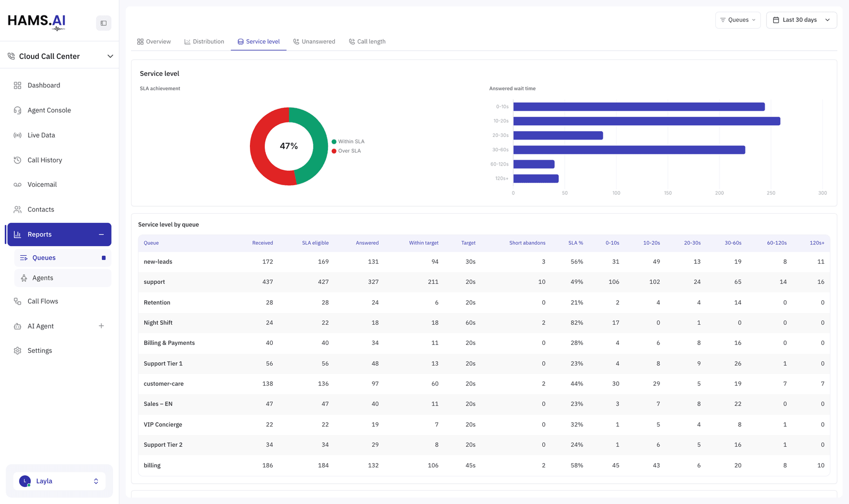The image size is (849, 504).
Task: Go to the Contacts page
Action: (59, 210)
